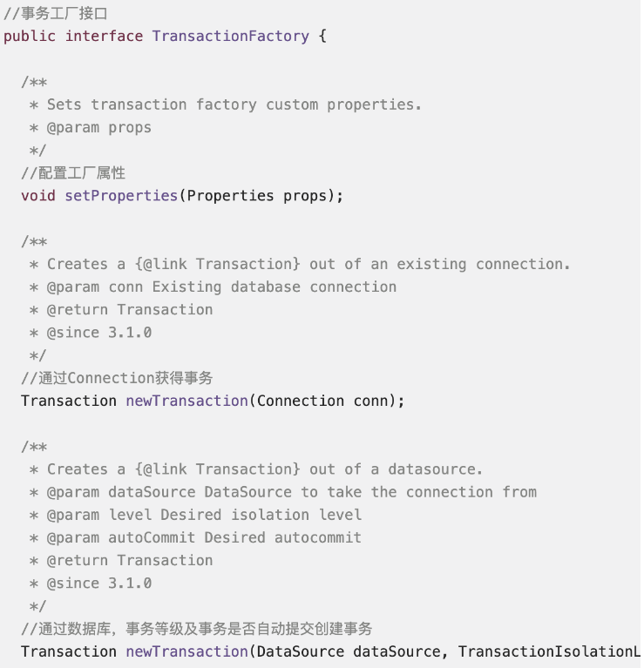Click the second newTransaction method with DataSource

(186, 651)
